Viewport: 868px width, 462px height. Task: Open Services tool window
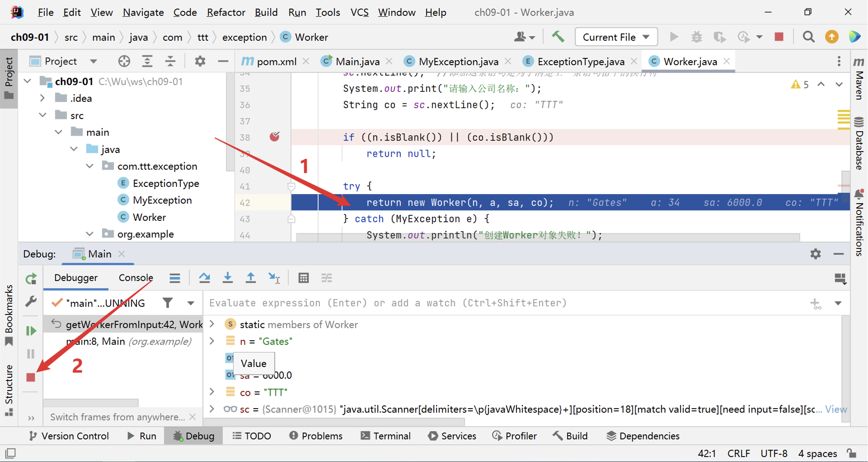click(452, 436)
